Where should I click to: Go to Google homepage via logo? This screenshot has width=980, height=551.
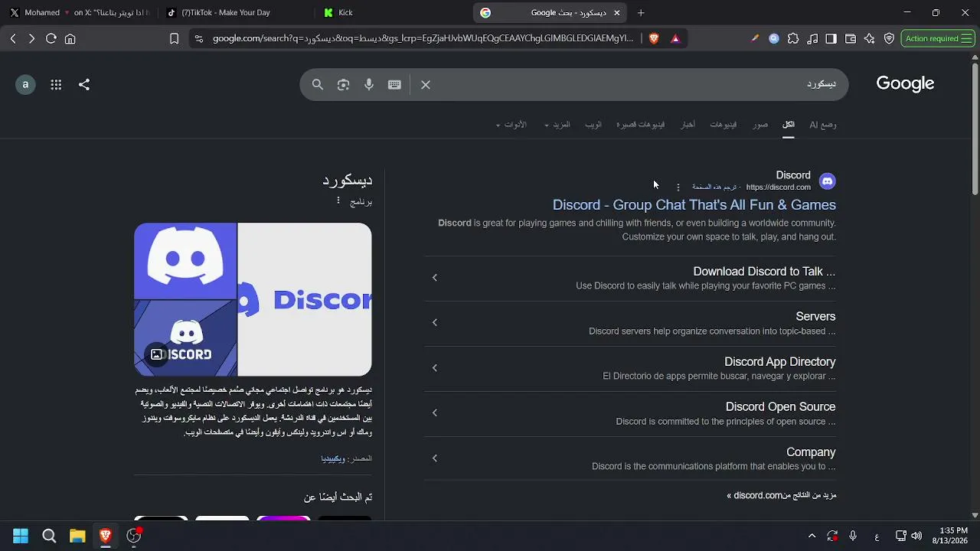pos(905,83)
